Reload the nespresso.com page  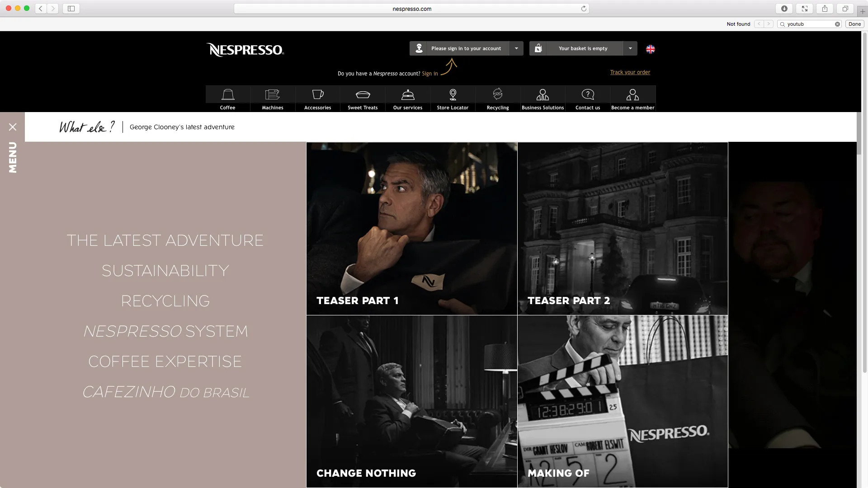click(584, 9)
